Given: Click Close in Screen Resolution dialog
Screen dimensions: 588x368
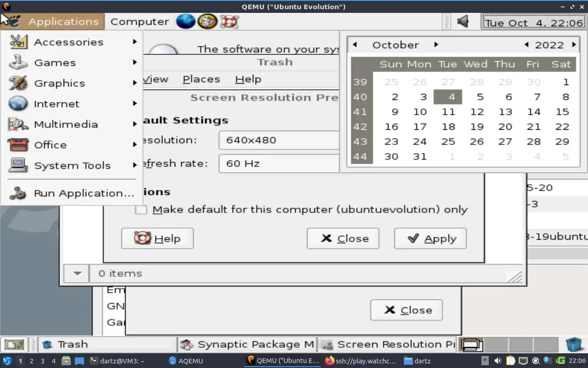Looking at the screenshot, I should [343, 238].
